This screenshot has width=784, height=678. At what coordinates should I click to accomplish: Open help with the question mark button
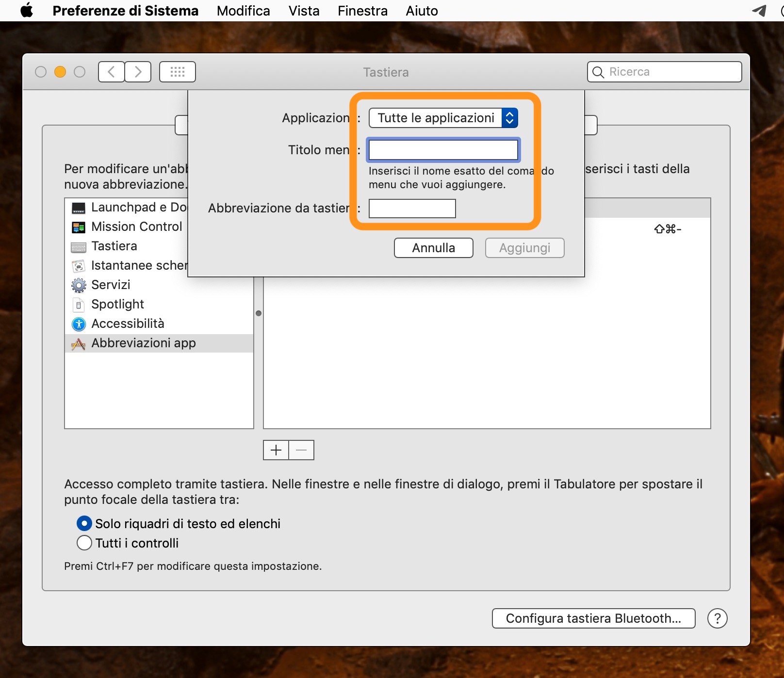(718, 618)
